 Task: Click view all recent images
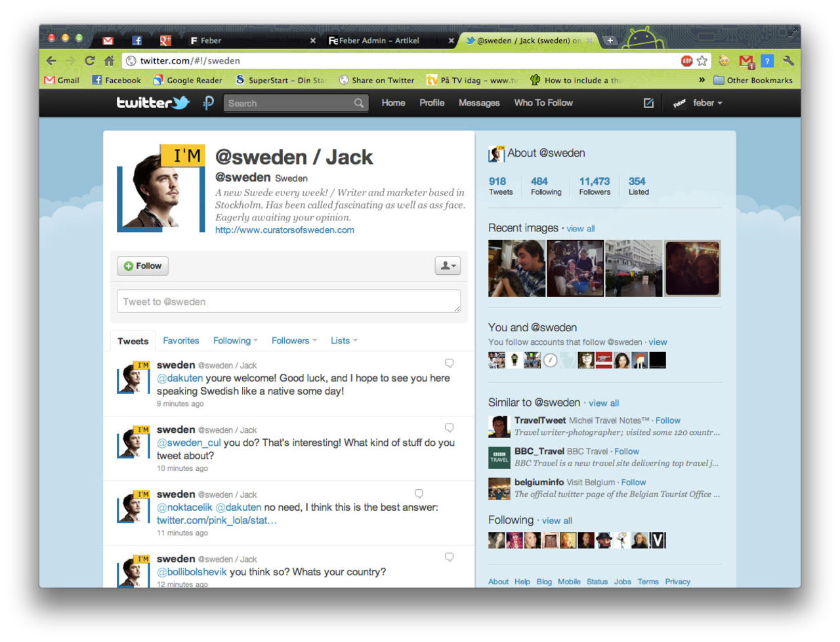pyautogui.click(x=580, y=229)
